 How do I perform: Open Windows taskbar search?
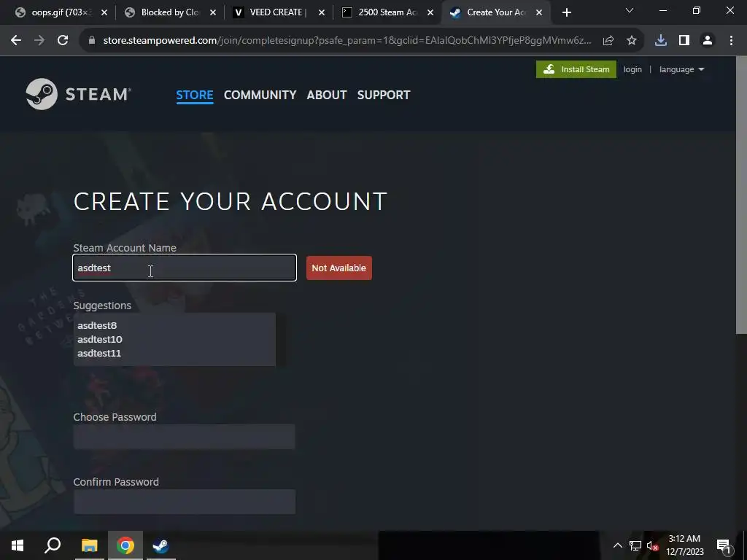[x=53, y=545]
